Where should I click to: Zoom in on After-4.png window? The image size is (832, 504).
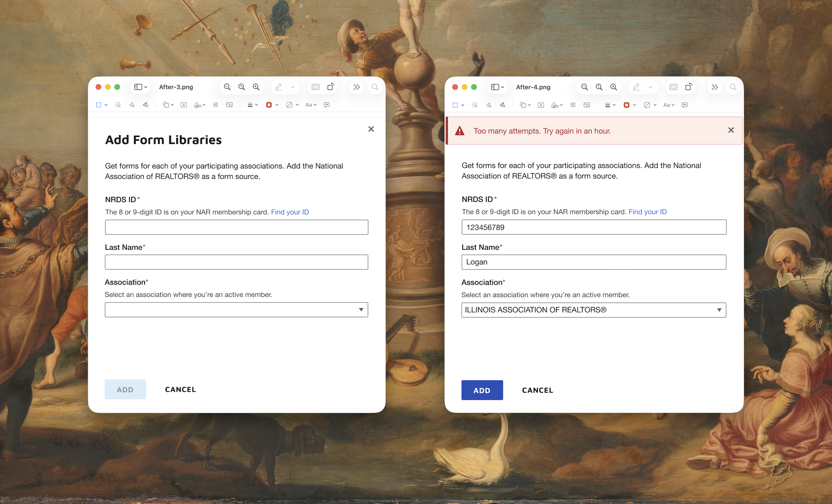coord(613,87)
